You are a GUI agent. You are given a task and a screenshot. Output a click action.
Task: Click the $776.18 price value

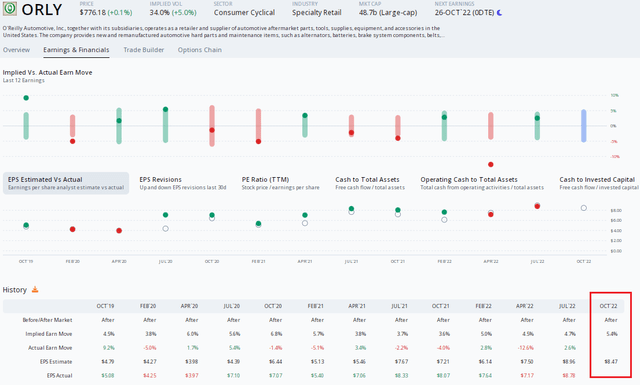pos(93,13)
